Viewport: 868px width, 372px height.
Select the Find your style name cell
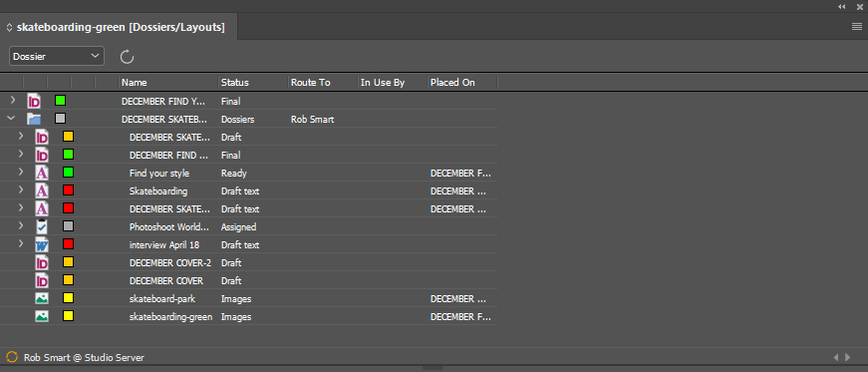point(159,173)
